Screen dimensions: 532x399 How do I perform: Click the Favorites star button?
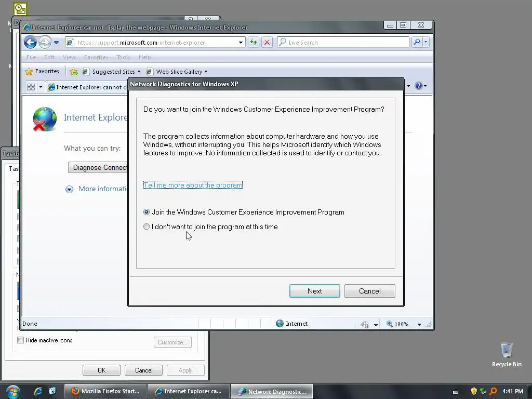43,71
